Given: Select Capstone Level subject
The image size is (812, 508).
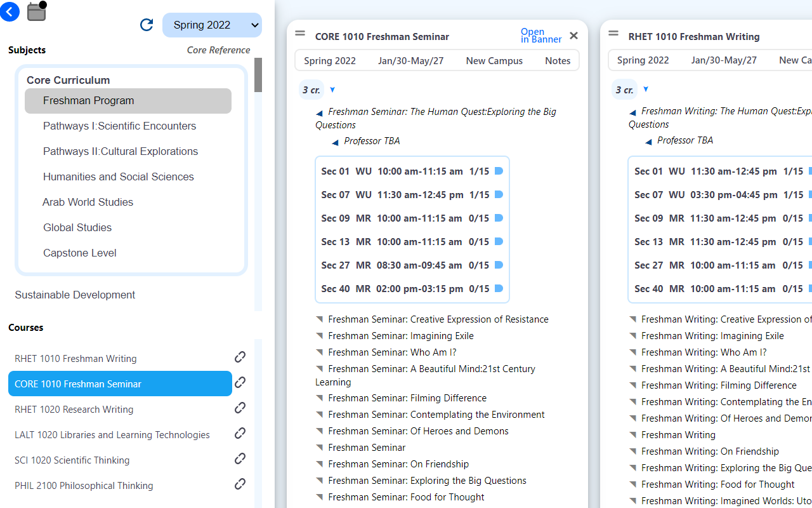Looking at the screenshot, I should (x=128, y=253).
